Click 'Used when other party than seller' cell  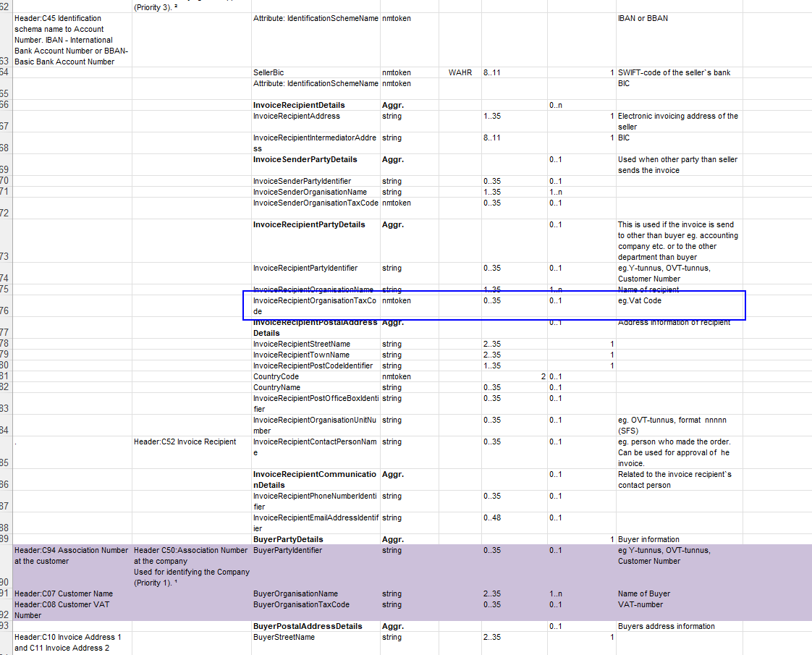click(x=679, y=165)
